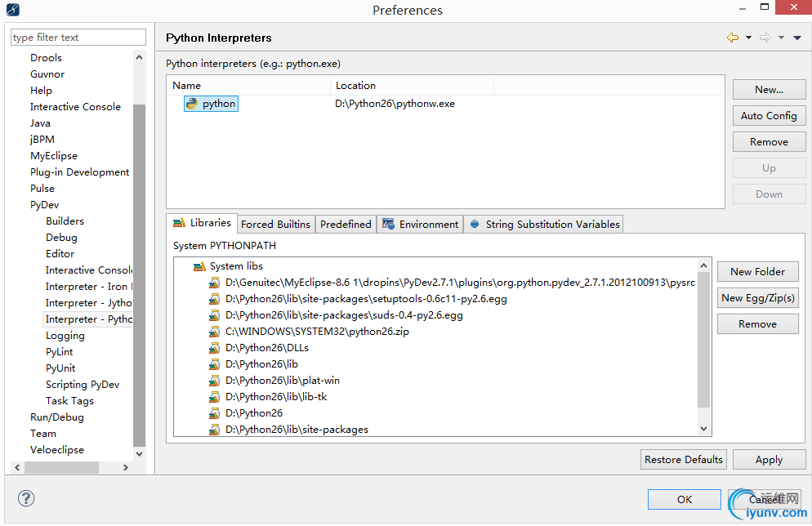Click the icon beside D:\Python26\lib\plat-win

coord(214,381)
